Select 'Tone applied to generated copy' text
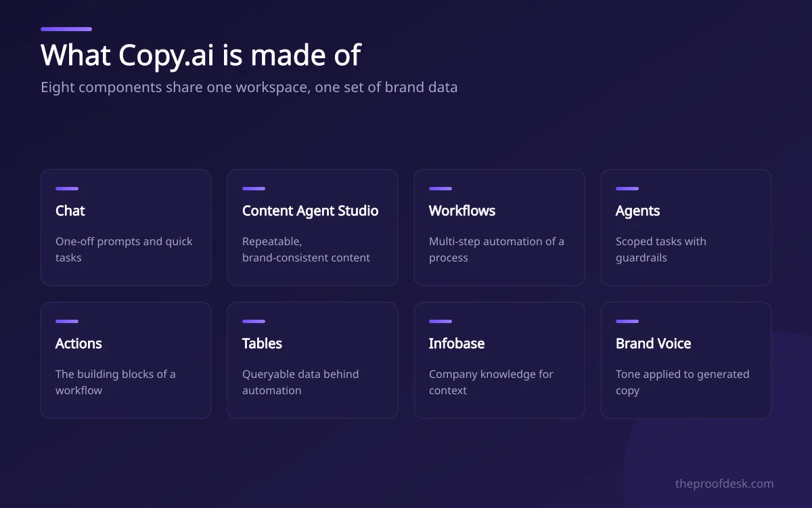The height and width of the screenshot is (508, 812). pos(683,382)
